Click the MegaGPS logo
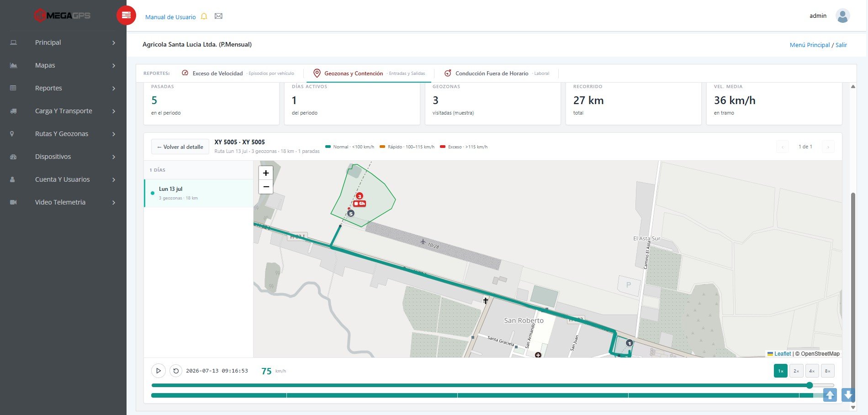 [63, 16]
